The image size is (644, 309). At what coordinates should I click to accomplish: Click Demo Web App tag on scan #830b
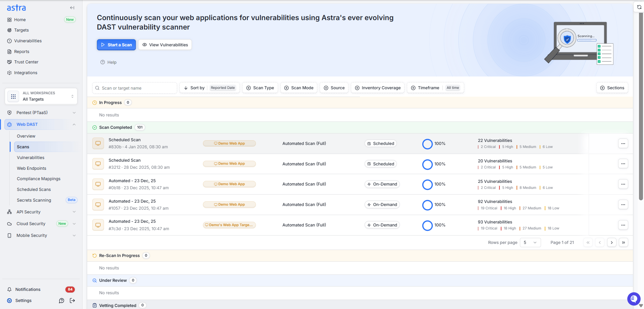229,144
